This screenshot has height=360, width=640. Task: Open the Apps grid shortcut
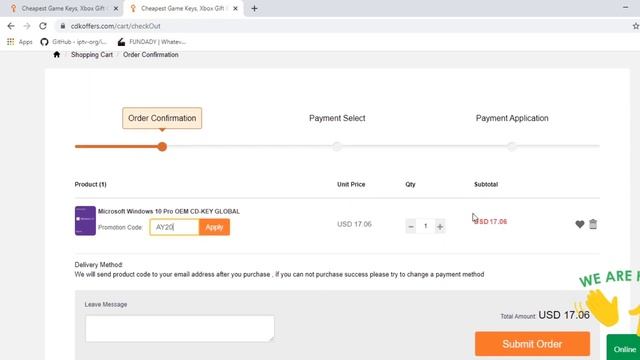tap(19, 42)
